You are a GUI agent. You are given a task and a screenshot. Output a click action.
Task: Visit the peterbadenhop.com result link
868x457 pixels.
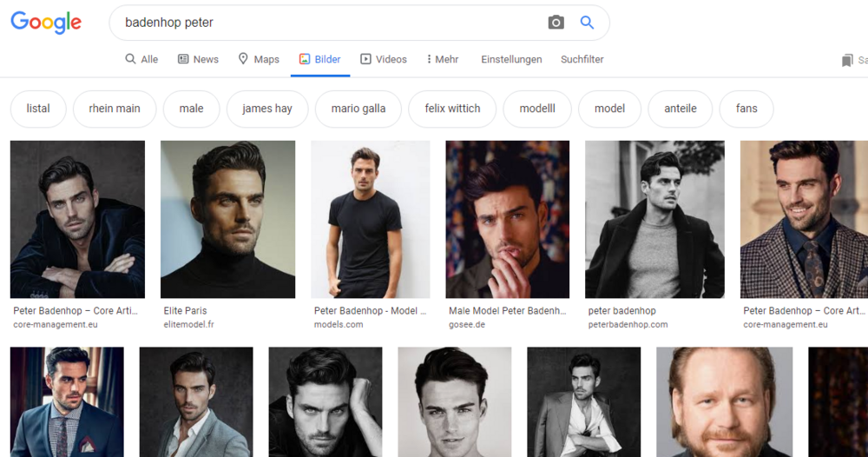[628, 325]
